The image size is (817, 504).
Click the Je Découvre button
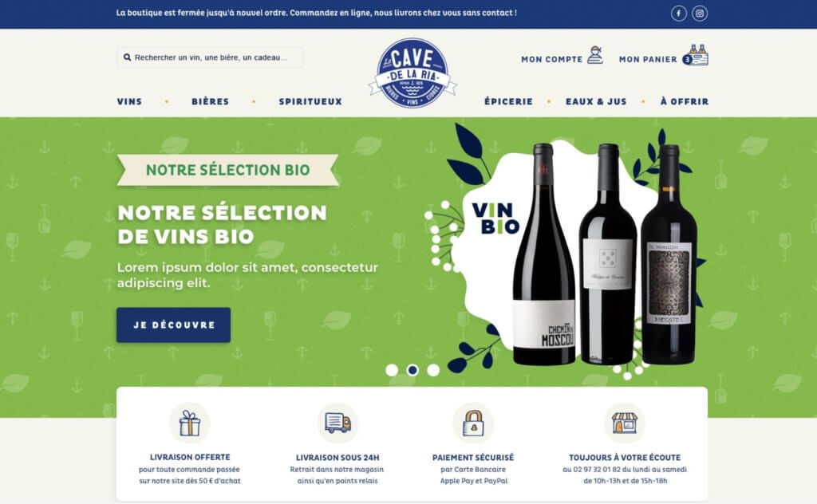coord(173,325)
